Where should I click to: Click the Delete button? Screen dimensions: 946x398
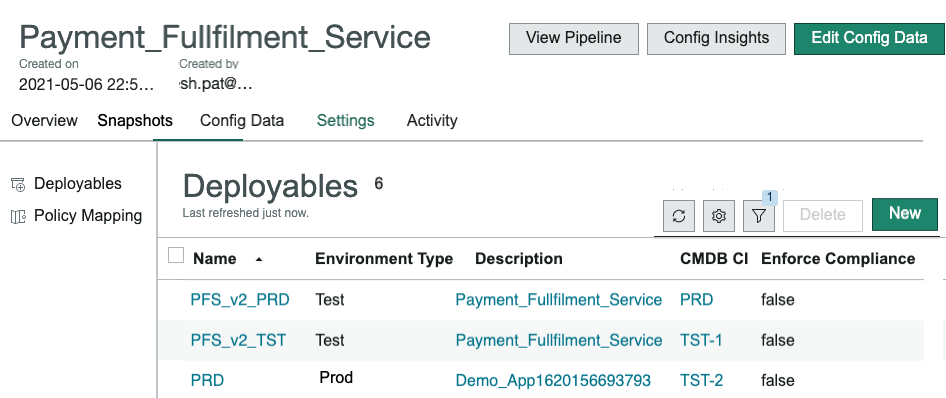pos(823,215)
